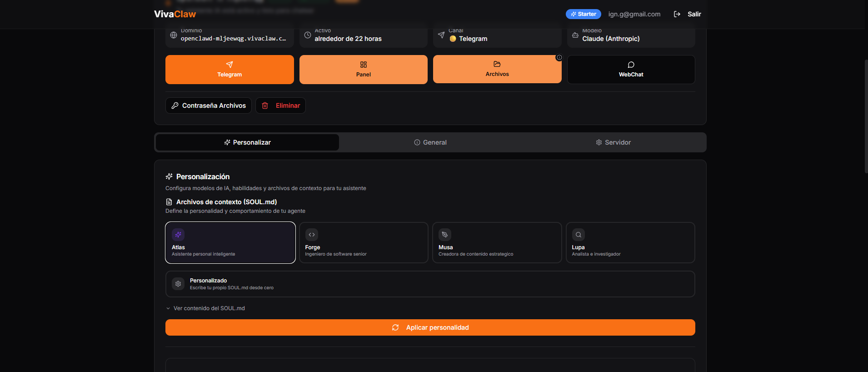868x372 pixels.
Task: Open the WebChat button
Action: [x=631, y=70]
